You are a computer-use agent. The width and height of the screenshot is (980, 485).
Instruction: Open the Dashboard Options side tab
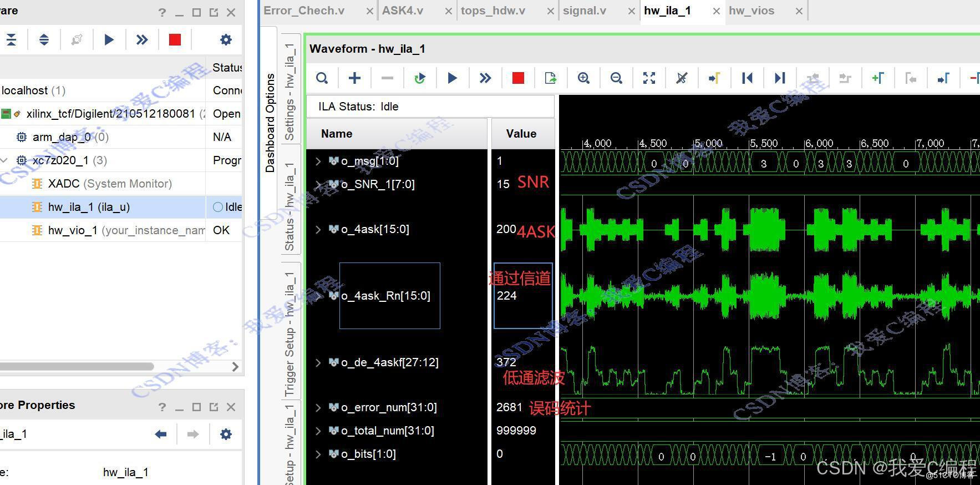[270, 123]
